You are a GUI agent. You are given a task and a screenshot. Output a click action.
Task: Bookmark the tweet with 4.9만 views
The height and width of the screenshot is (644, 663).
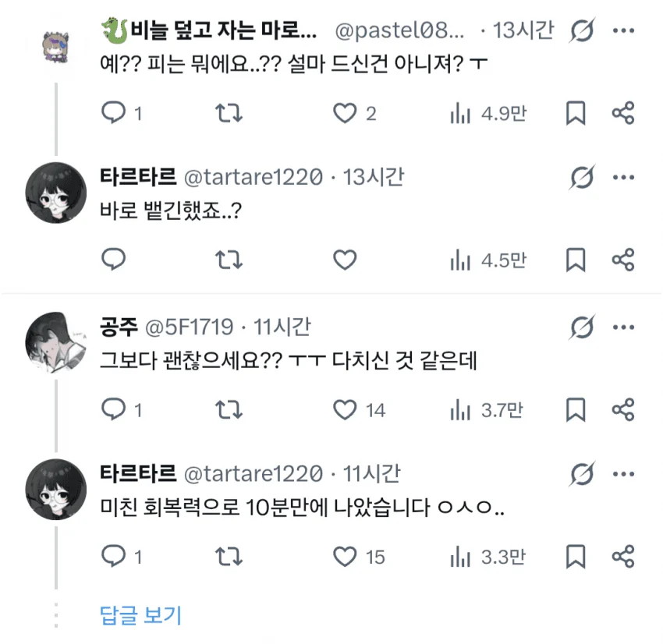click(x=576, y=113)
